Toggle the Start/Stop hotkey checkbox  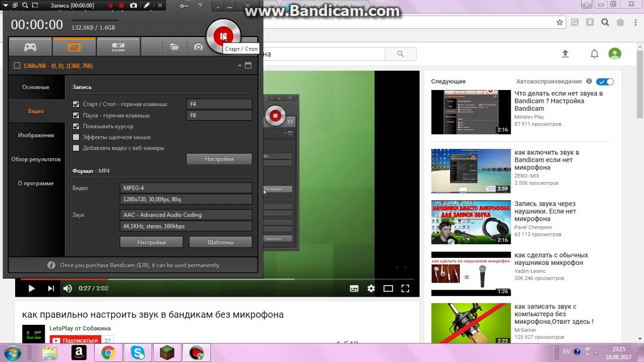click(x=76, y=104)
